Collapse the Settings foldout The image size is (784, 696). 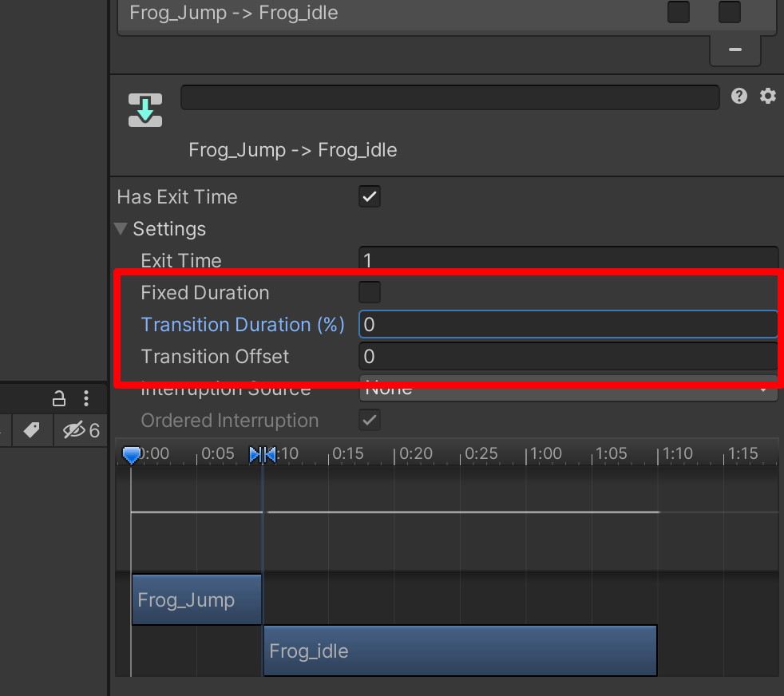click(121, 229)
